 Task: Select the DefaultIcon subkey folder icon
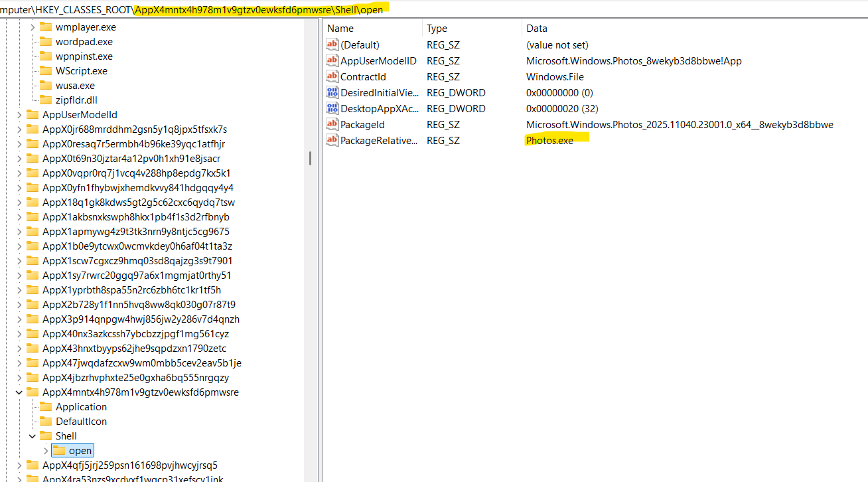46,422
